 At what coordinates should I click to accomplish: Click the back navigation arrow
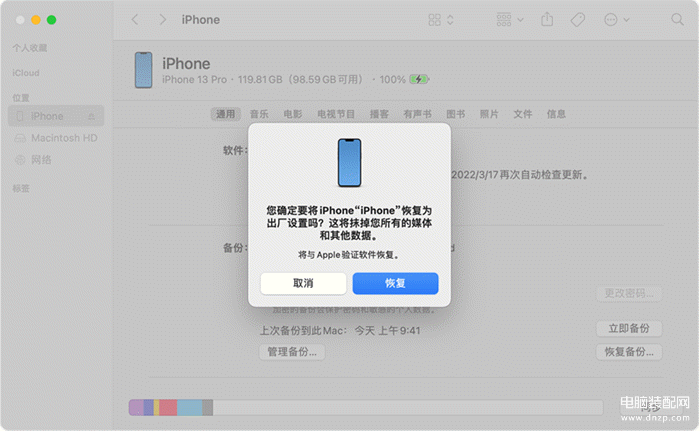tap(135, 20)
